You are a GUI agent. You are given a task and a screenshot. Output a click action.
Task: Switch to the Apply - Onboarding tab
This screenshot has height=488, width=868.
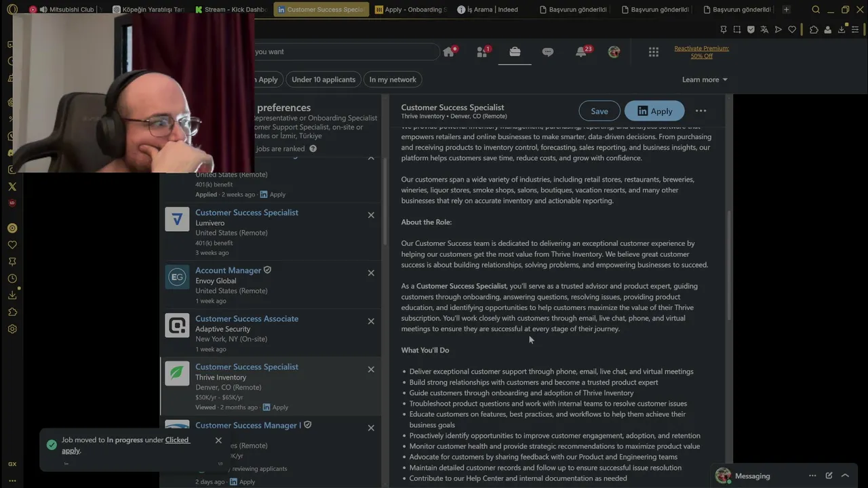(410, 9)
